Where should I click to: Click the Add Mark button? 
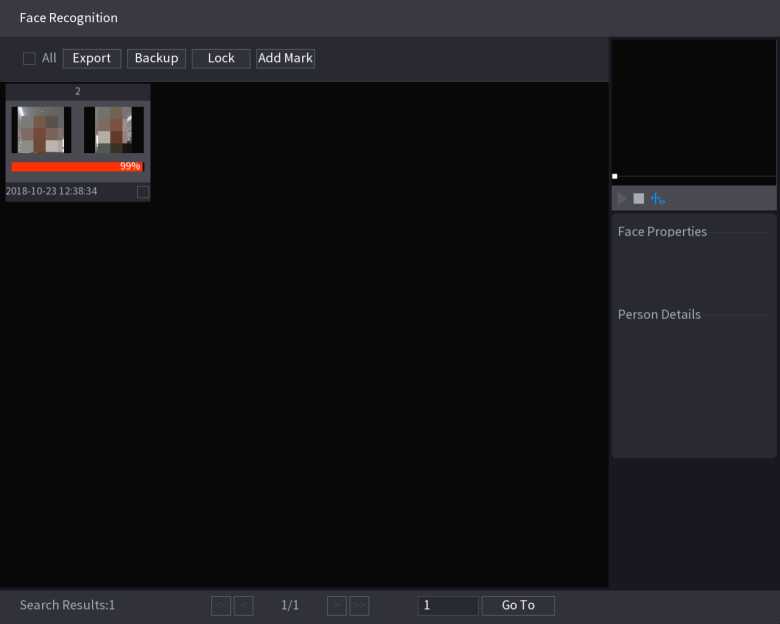[x=285, y=58]
